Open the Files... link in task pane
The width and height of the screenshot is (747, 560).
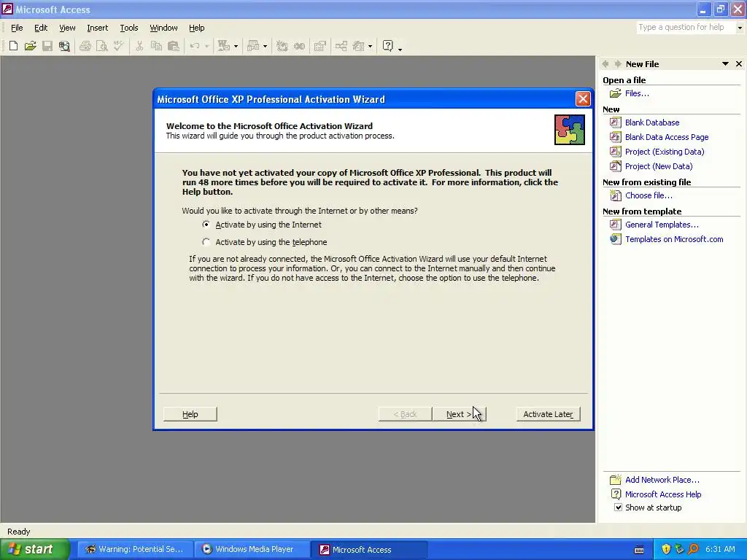[637, 93]
